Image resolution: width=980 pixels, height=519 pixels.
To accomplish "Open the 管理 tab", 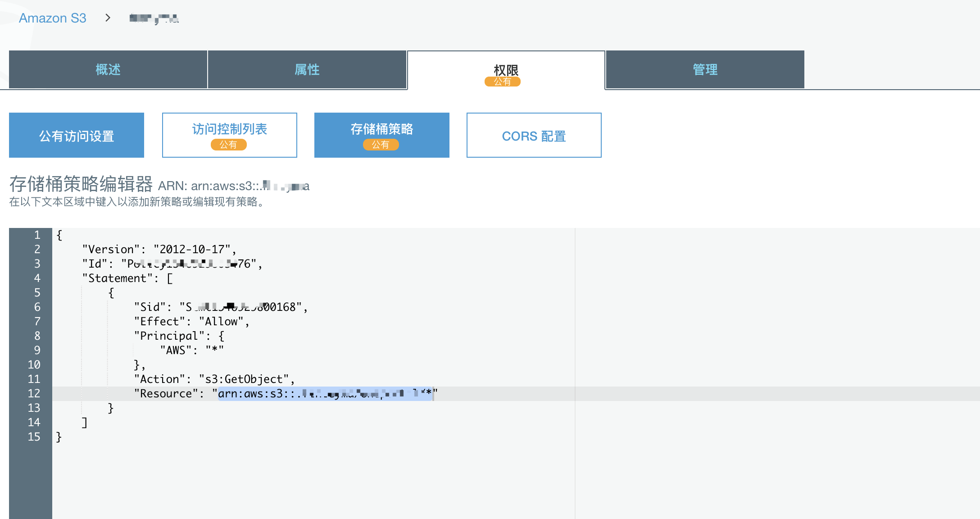I will coord(705,69).
